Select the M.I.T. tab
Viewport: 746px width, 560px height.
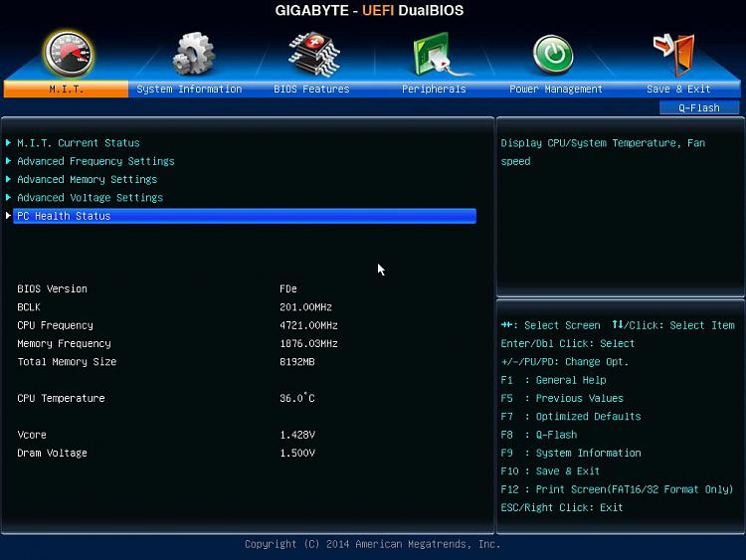(66, 89)
